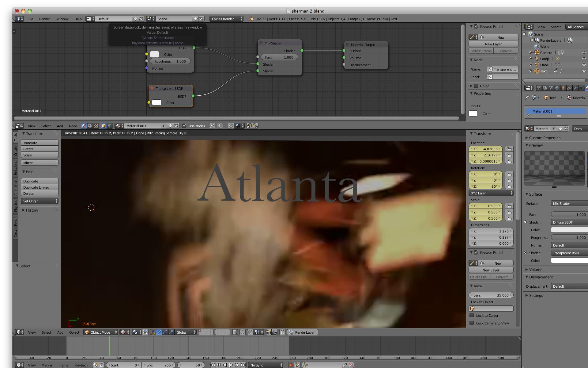Click Rotate button
Screen dimensions: 588x368
[x=40, y=149]
